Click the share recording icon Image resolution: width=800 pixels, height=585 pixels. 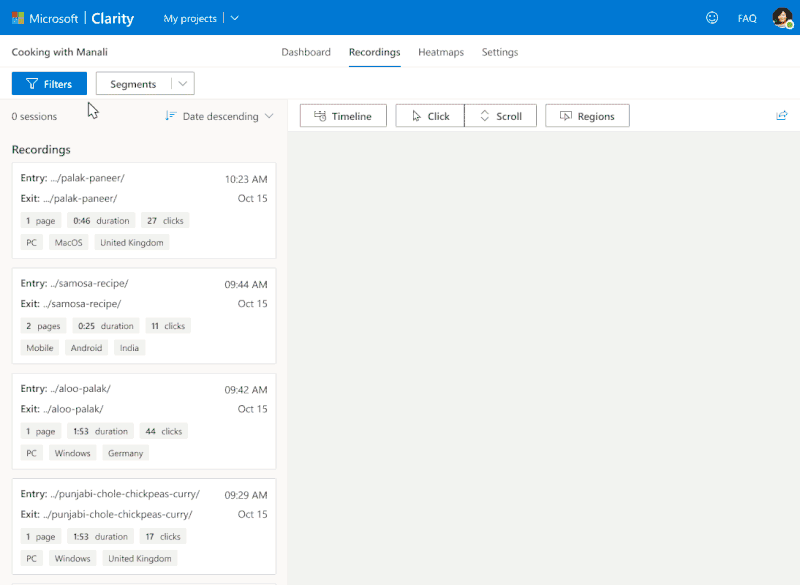pyautogui.click(x=782, y=116)
